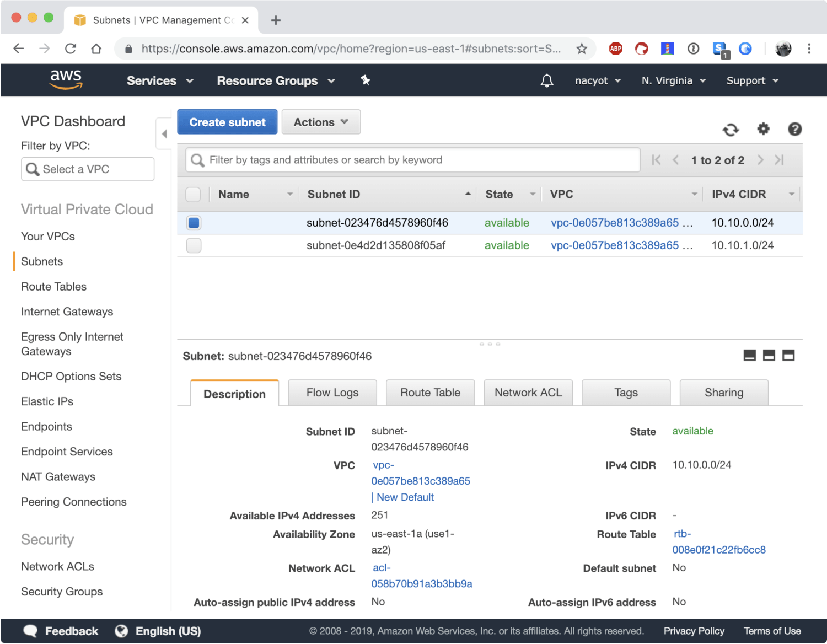827x644 pixels.
Task: Open the Privacy Policy link
Action: click(694, 631)
